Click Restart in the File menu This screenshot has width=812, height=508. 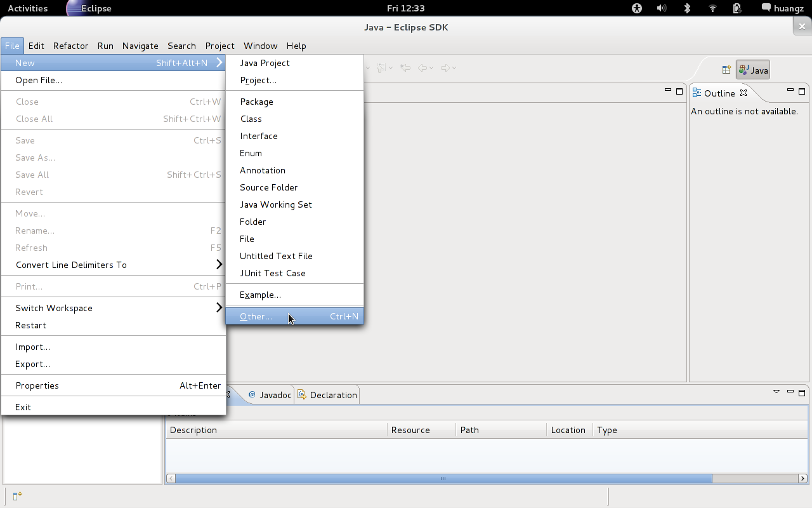(114, 325)
